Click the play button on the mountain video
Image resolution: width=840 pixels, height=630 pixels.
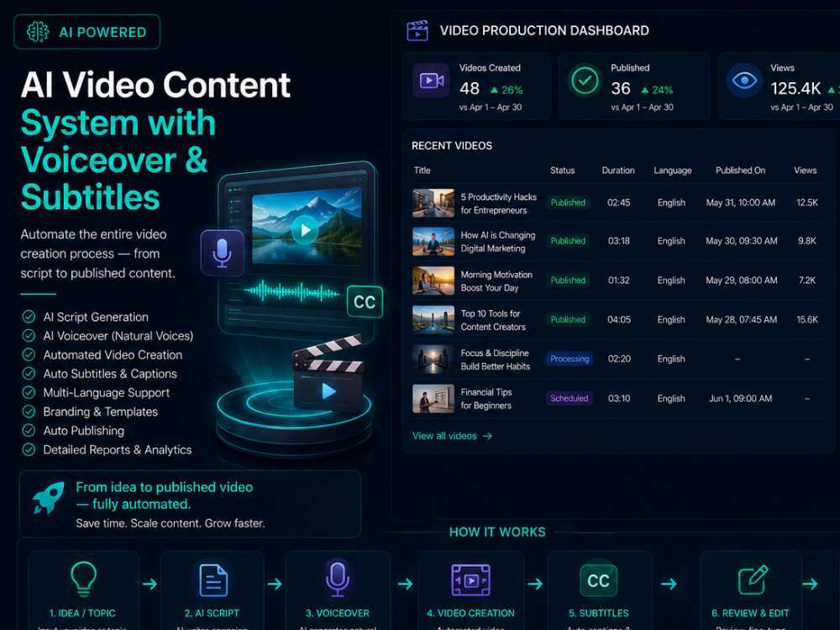pos(306,230)
